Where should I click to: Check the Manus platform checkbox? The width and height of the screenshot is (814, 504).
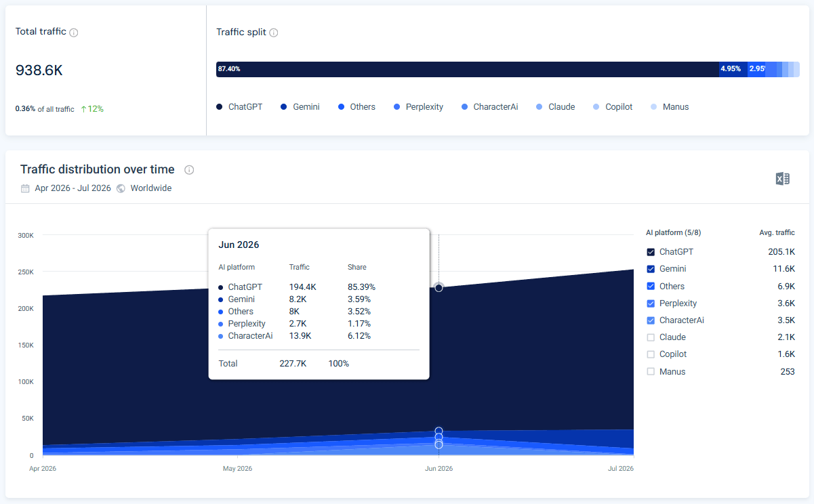tap(651, 372)
